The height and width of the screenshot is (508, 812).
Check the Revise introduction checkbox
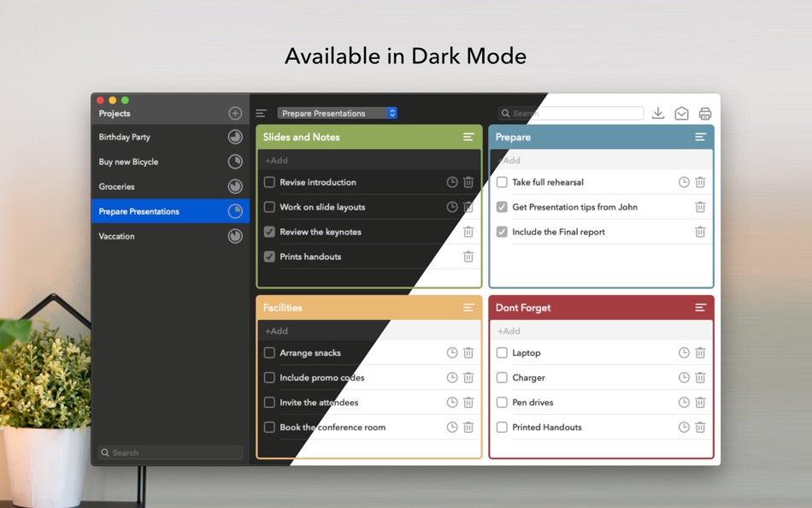click(269, 182)
